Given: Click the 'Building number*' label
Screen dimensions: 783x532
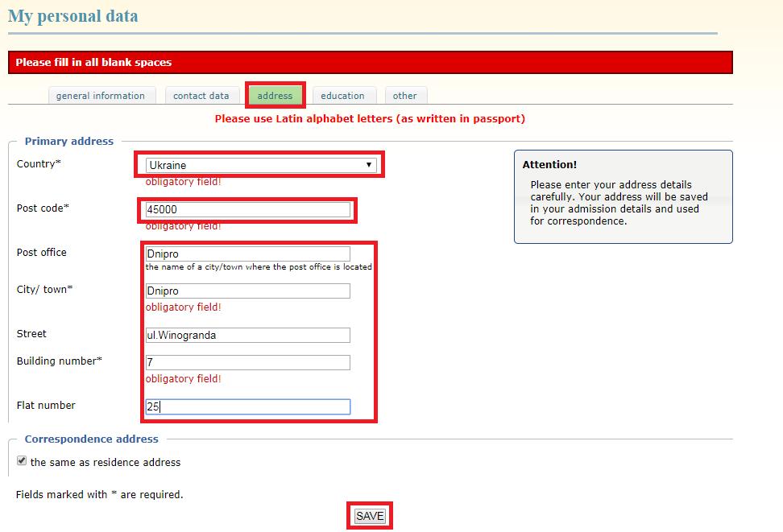Looking at the screenshot, I should tap(60, 361).
